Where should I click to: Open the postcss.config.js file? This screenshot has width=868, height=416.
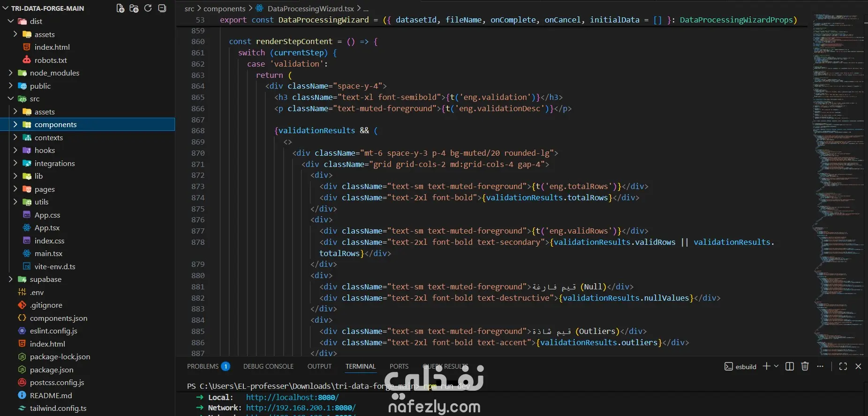point(57,382)
